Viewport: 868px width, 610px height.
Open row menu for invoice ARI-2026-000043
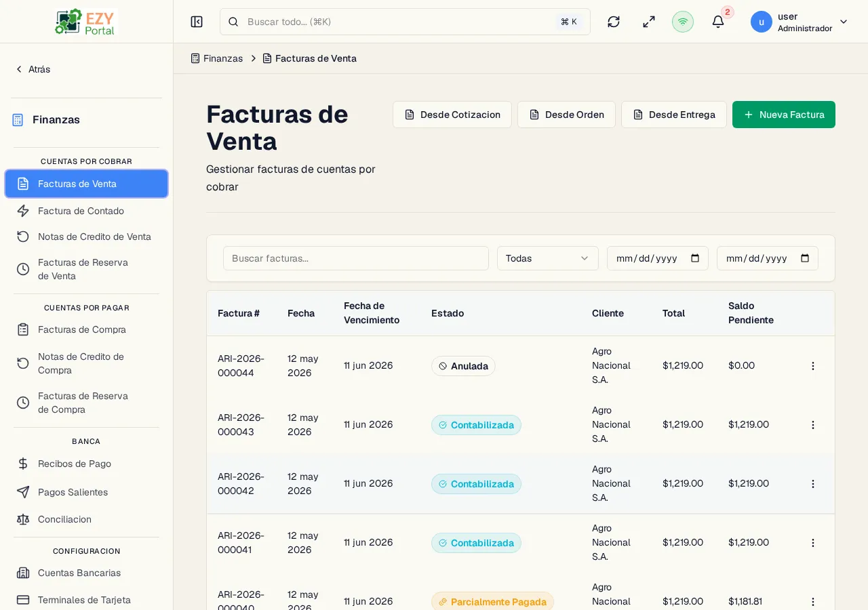pyautogui.click(x=813, y=425)
